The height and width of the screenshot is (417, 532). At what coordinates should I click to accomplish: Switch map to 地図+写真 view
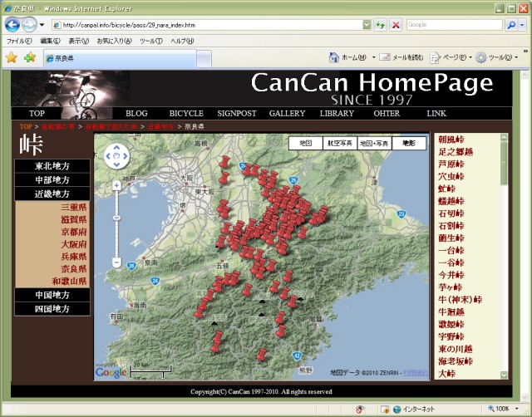tap(374, 143)
